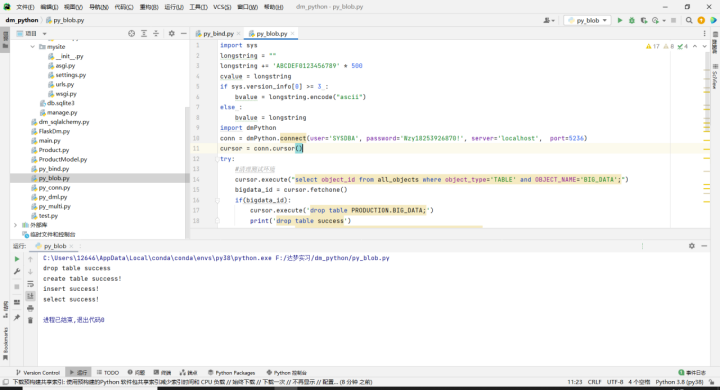Run py_blob with the green play button
Viewport: 720px width, 390px height.
tap(619, 20)
